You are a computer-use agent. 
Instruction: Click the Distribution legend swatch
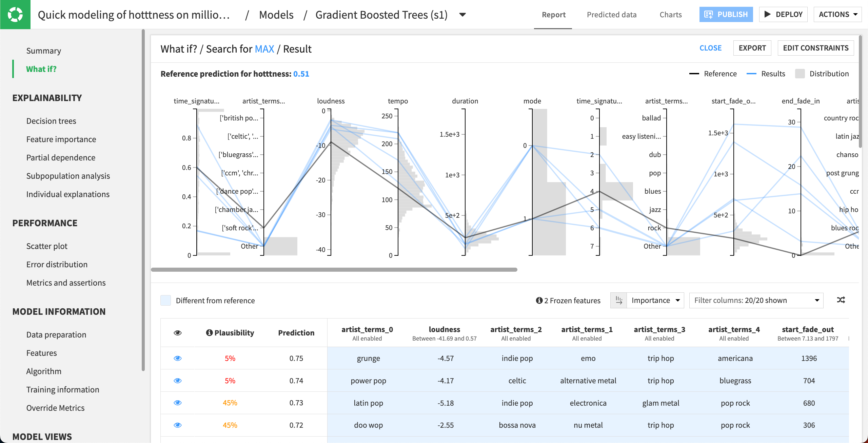[x=801, y=74]
